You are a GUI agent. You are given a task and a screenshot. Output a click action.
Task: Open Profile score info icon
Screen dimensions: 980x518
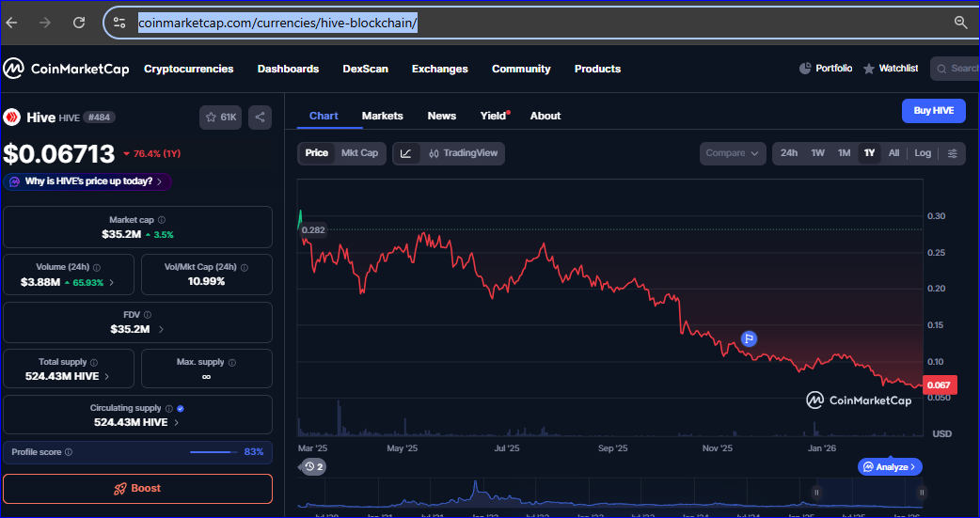coord(69,452)
